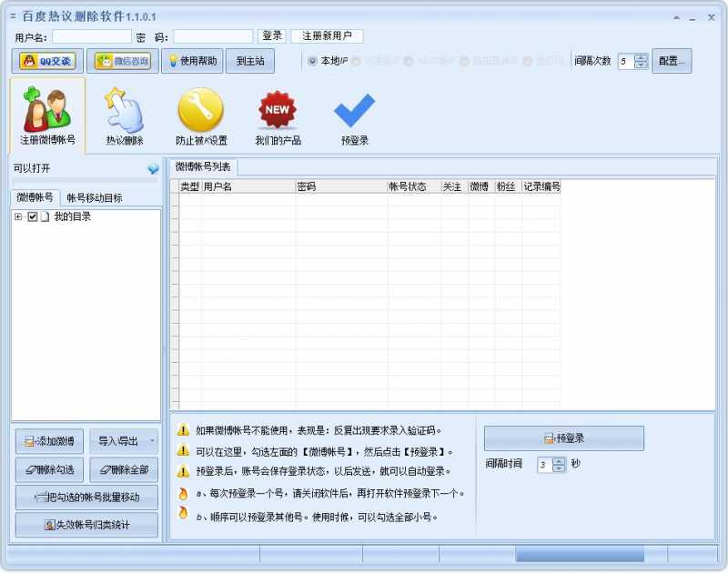Click the 失效帐号归类统计 button
The image size is (728, 573).
pos(86,525)
